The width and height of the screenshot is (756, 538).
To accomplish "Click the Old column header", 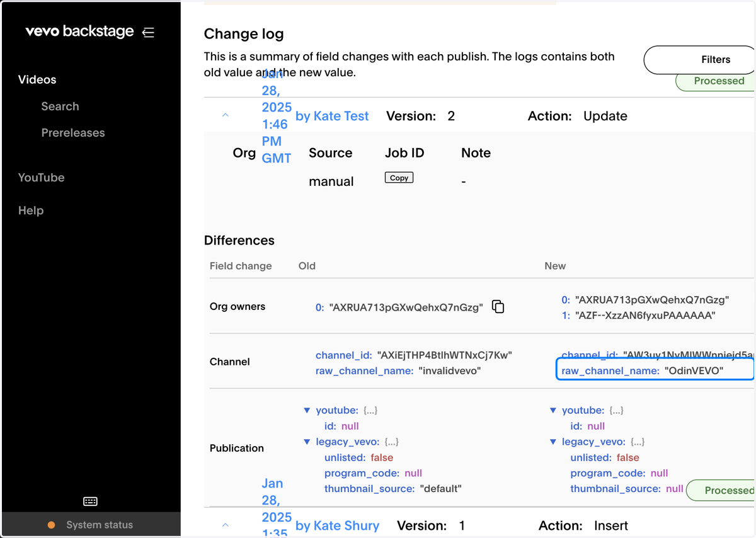I will (x=307, y=266).
